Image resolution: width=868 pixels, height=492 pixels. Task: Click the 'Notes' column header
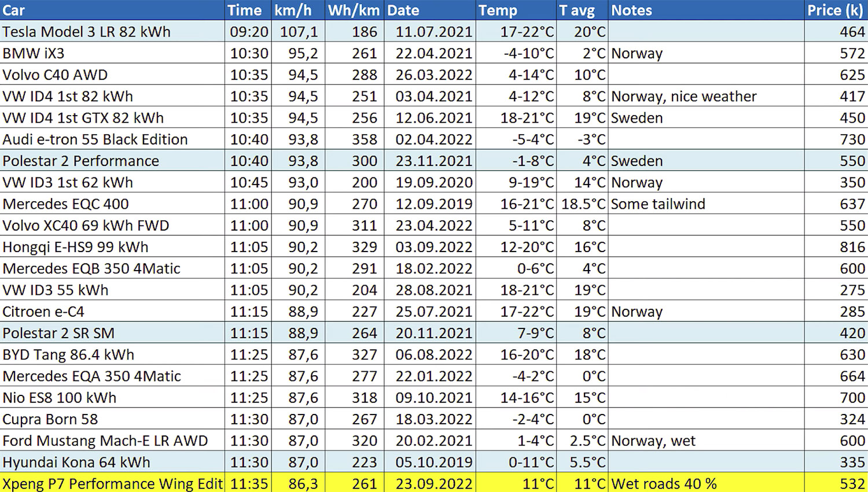coord(707,10)
